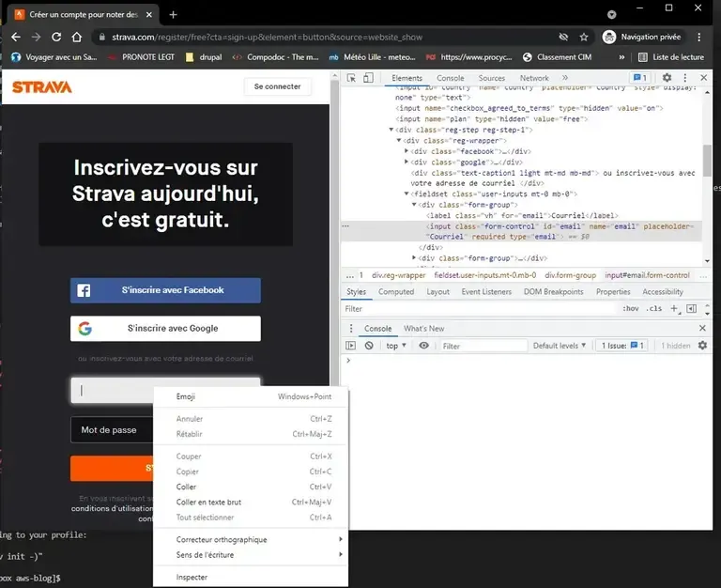Toggle the :hov element state panel
Viewport: 721px width, 588px height.
pyautogui.click(x=631, y=309)
